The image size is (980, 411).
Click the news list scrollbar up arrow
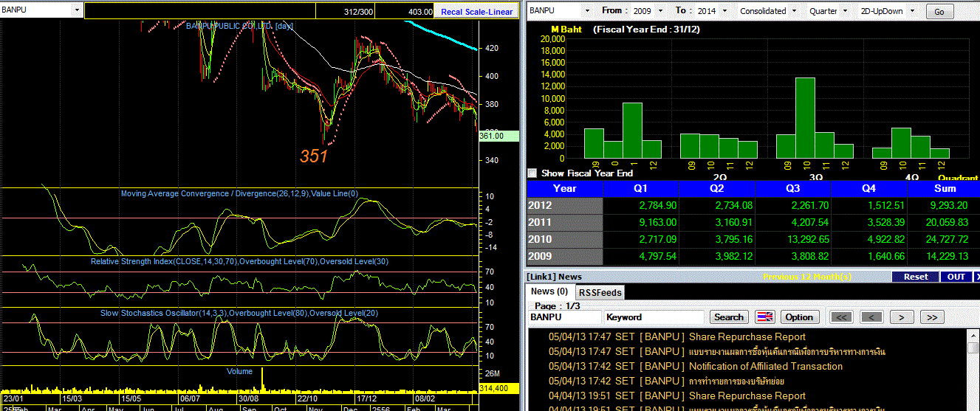973,335
